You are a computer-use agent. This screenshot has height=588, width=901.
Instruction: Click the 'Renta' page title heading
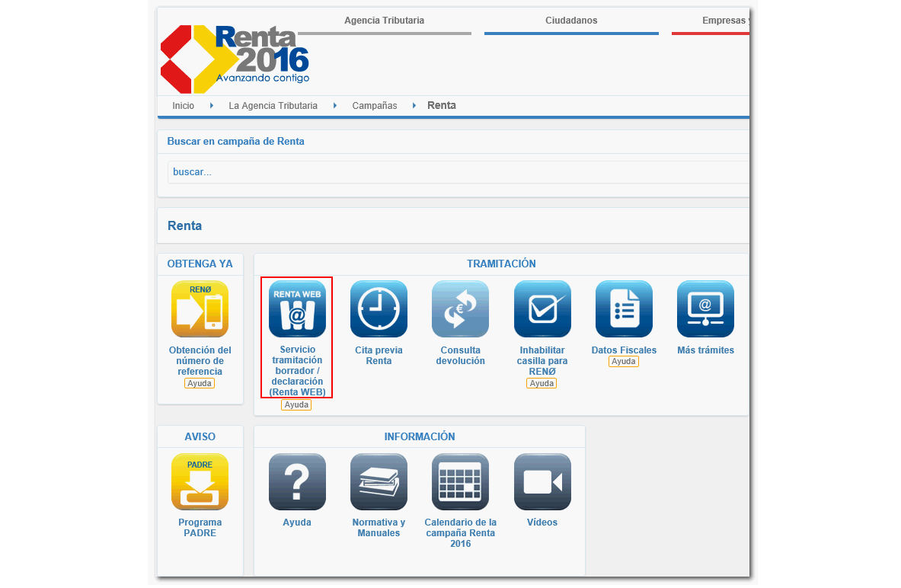pyautogui.click(x=184, y=226)
